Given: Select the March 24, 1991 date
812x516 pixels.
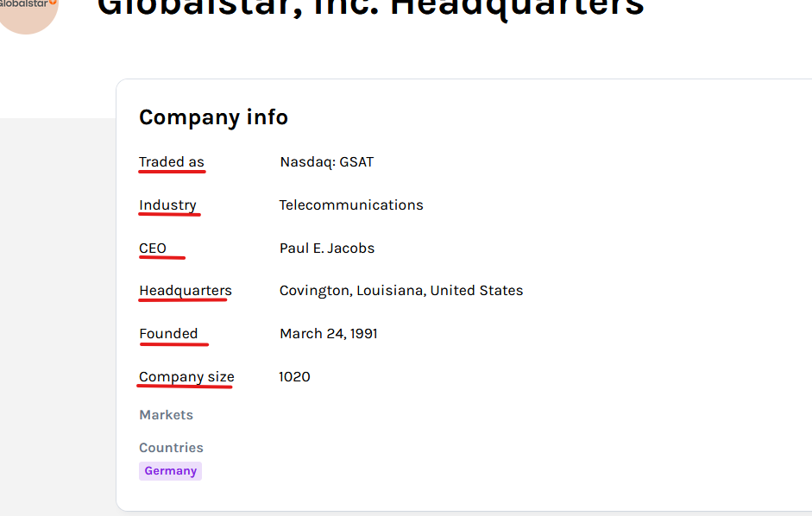Looking at the screenshot, I should 328,334.
